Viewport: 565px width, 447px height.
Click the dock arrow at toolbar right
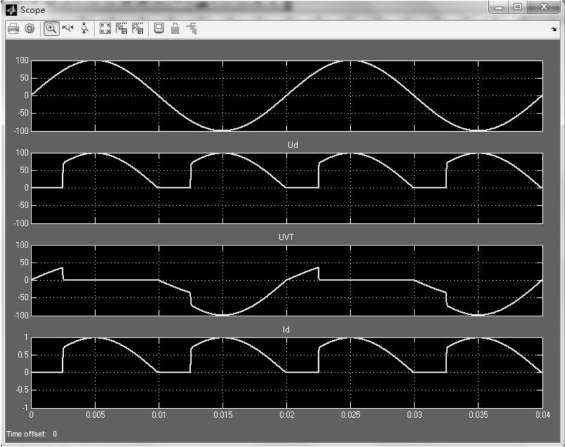pos(554,29)
